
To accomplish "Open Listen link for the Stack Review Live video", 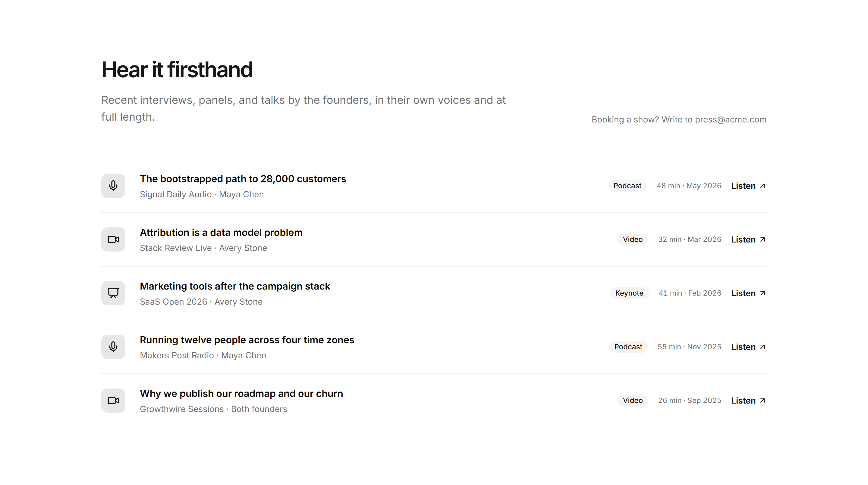I will [x=748, y=239].
